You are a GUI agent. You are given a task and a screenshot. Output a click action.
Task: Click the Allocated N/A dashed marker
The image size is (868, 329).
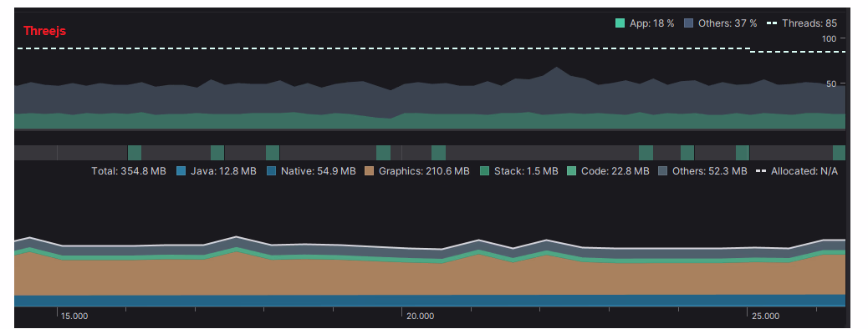tap(761, 171)
